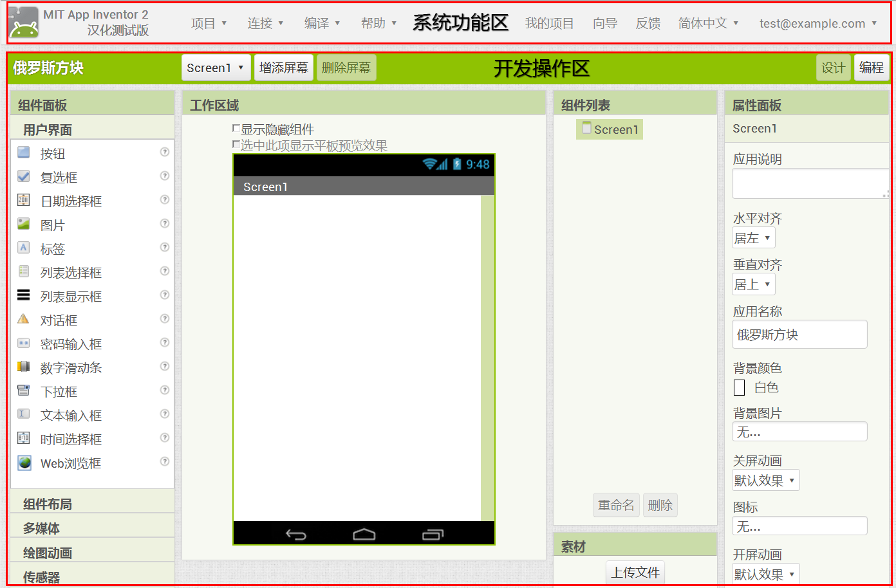Click the 增添屏幕 button
896x588 pixels.
tap(284, 68)
